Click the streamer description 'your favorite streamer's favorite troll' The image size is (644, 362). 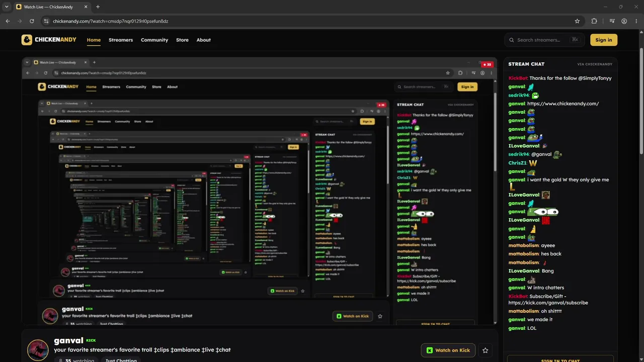tap(142, 350)
